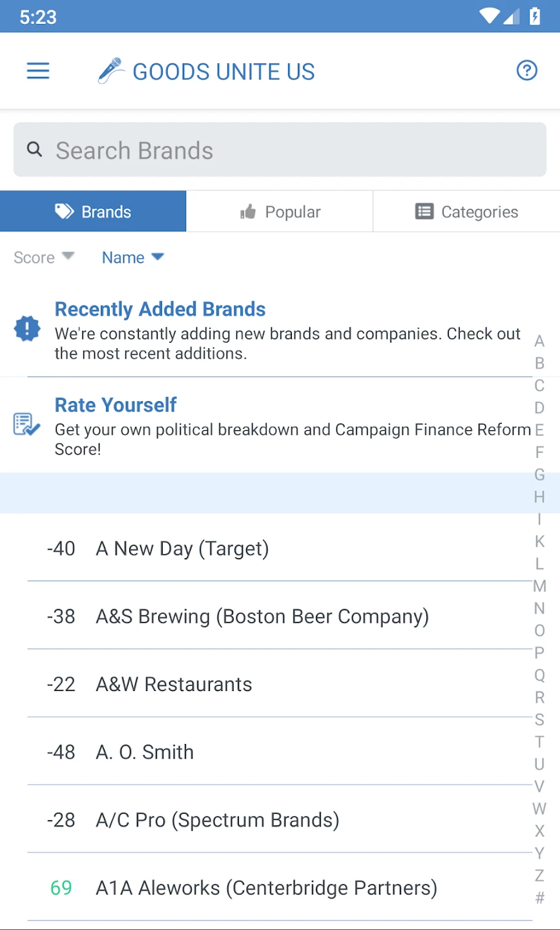The height and width of the screenshot is (930, 560).
Task: Tap the microphone logo icon
Action: point(111,70)
